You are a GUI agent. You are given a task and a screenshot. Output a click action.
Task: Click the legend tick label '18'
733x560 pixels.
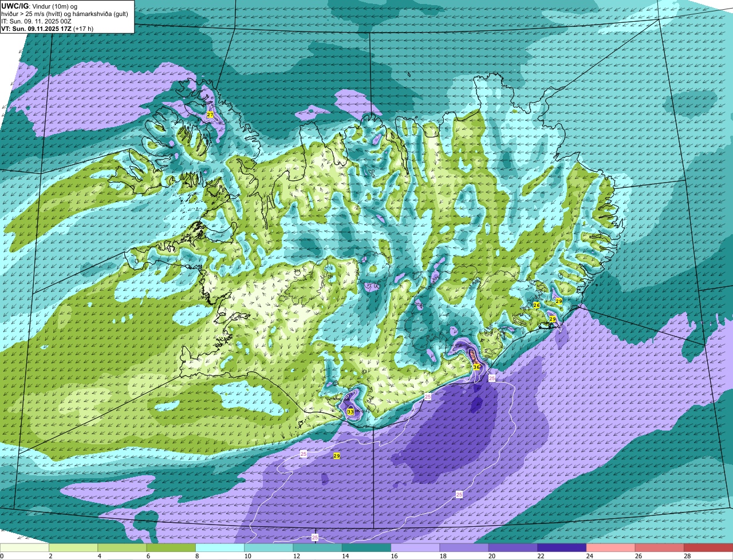coord(442,556)
